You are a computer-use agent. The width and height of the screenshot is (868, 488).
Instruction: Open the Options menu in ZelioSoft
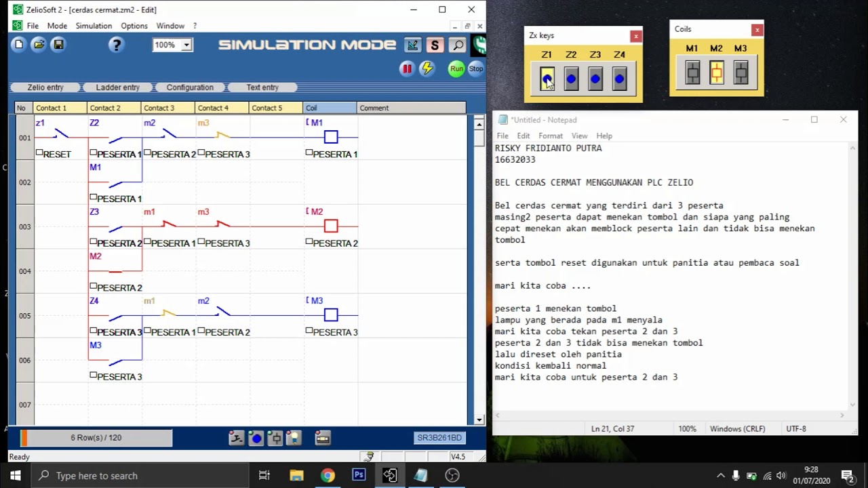pyautogui.click(x=134, y=26)
